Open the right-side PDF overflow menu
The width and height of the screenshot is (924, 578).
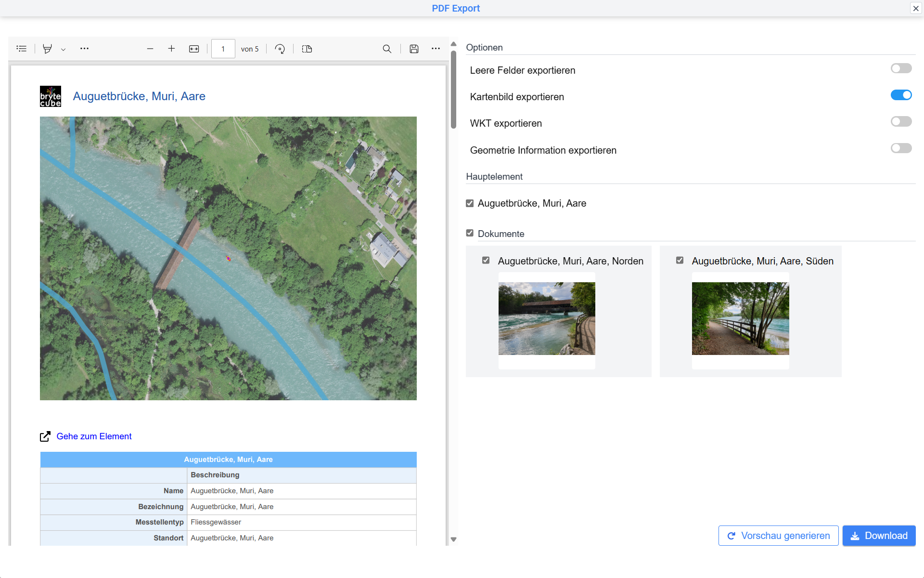pyautogui.click(x=436, y=49)
